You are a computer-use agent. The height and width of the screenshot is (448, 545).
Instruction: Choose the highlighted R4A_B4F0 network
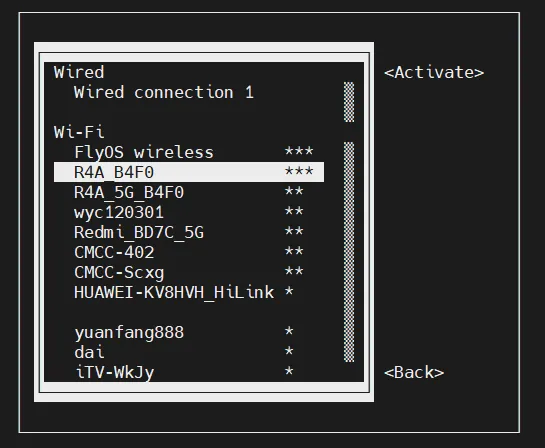(189, 172)
